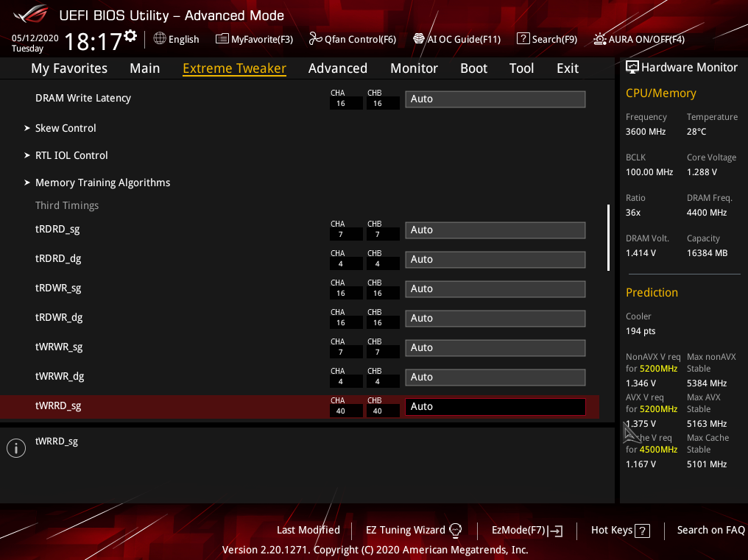748x560 pixels.
Task: Click the tWRWR_dg setting label
Action: click(x=60, y=376)
